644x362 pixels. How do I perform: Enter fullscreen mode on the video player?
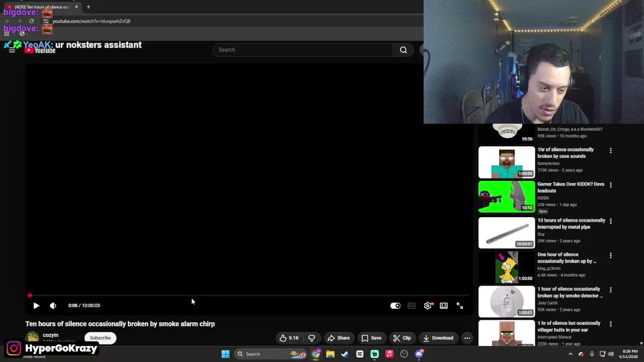[460, 305]
